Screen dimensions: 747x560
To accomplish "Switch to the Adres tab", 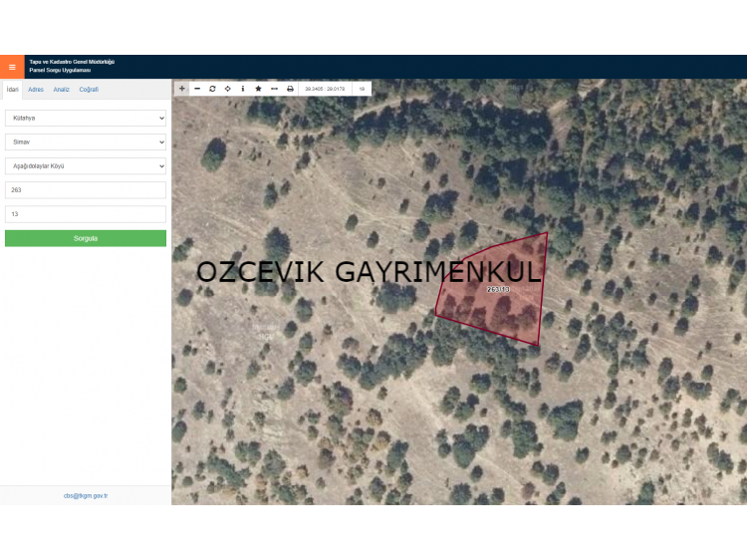I will (36, 90).
